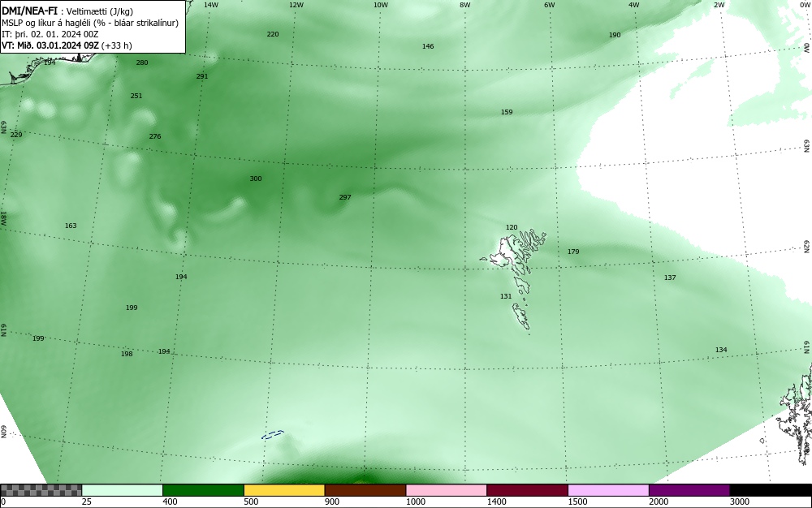Select the pale green 25–400 legend swatch

(x=123, y=490)
